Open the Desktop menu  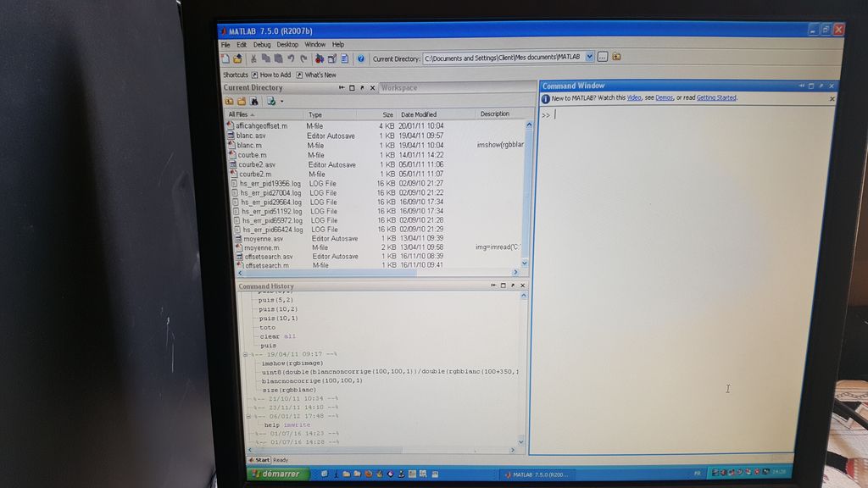coord(287,45)
